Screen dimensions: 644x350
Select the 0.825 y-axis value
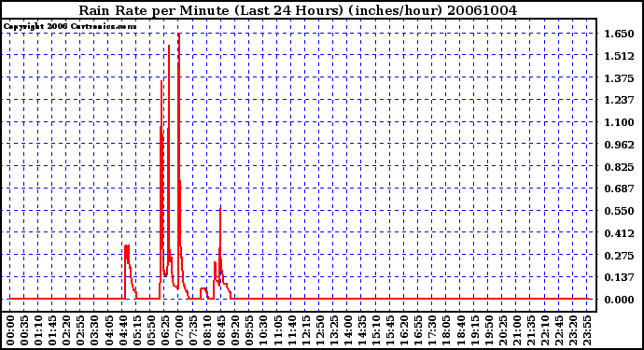(619, 167)
